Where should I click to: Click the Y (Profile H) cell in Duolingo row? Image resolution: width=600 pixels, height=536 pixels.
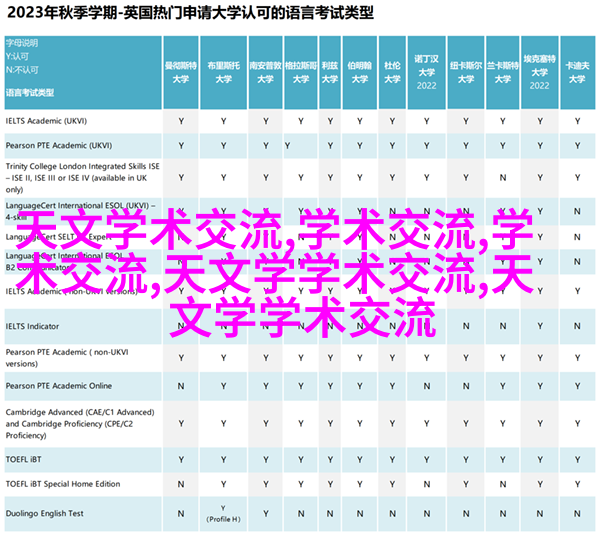(x=223, y=513)
